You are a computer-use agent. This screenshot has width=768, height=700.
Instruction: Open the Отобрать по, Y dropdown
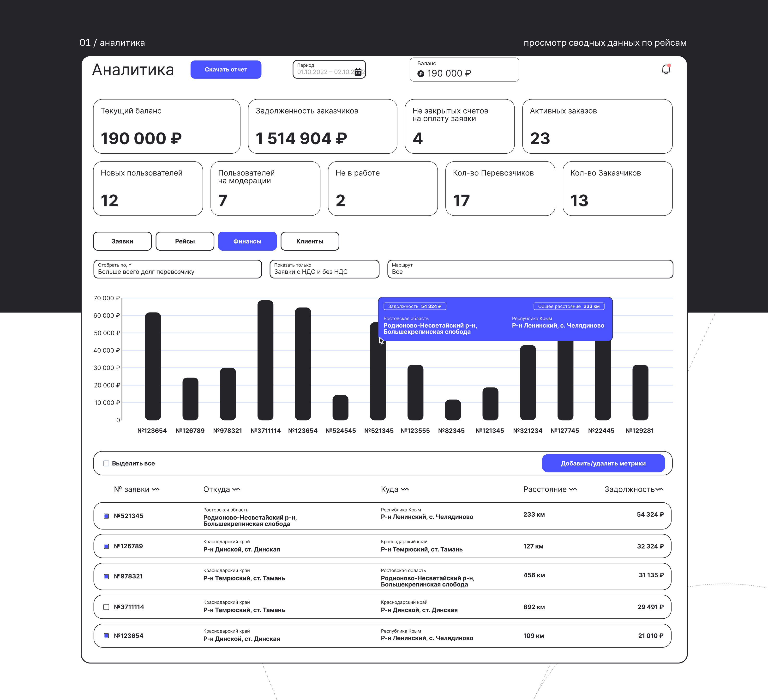coord(178,269)
